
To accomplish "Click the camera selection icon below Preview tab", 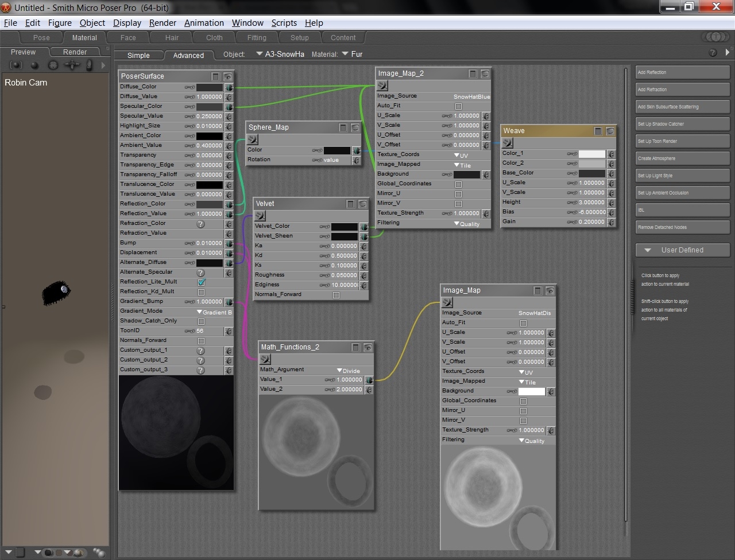I will tap(16, 65).
